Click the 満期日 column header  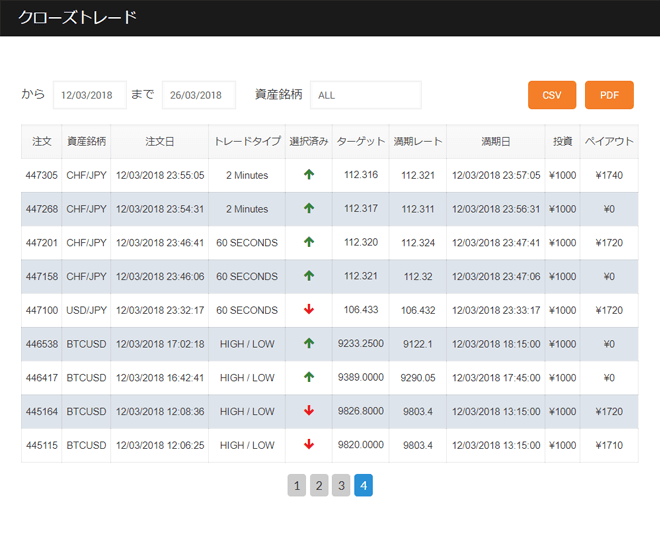click(496, 141)
